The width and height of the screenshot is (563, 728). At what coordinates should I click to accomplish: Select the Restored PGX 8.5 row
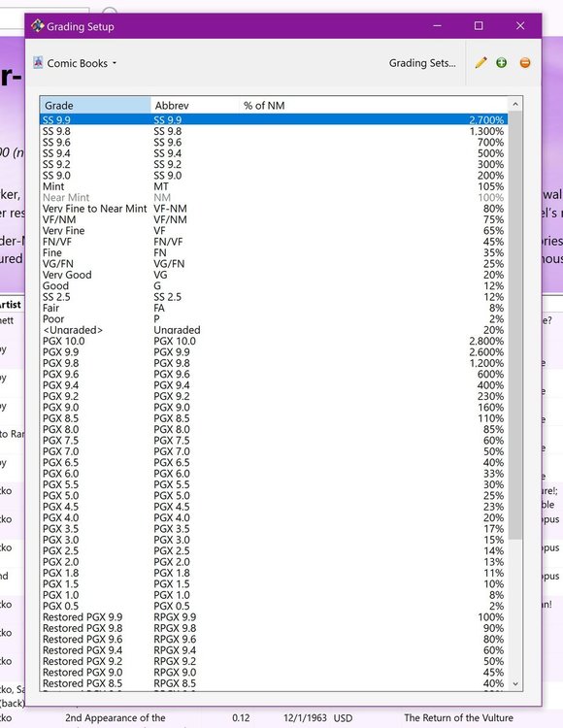pyautogui.click(x=274, y=683)
